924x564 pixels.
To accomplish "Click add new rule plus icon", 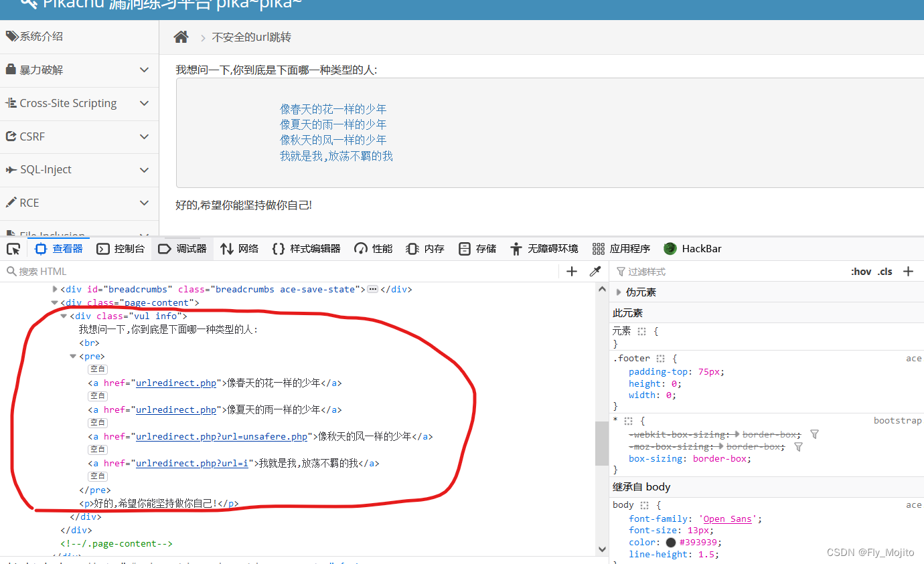I will [x=909, y=271].
